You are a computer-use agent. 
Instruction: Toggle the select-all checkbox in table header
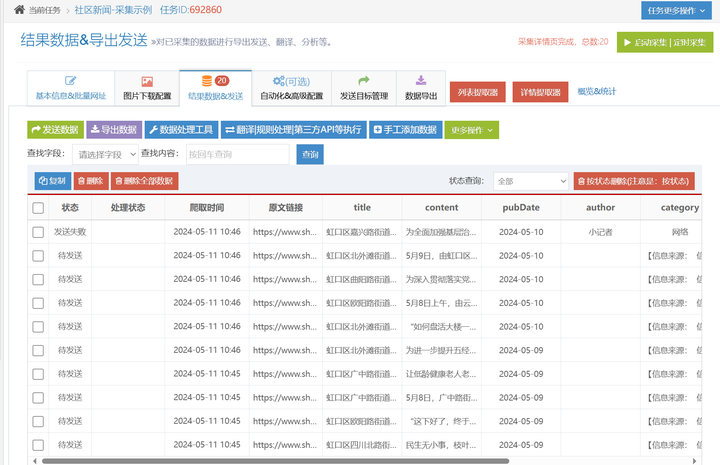click(x=38, y=208)
